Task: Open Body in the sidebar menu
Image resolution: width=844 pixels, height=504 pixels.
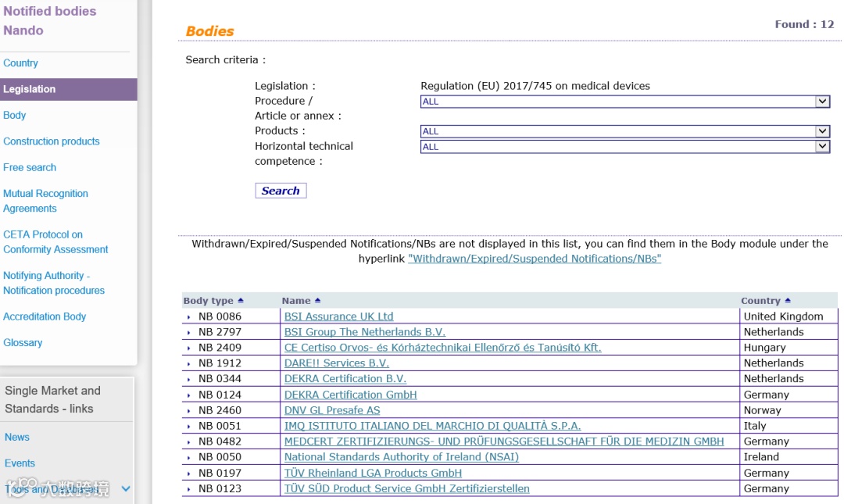Action: tap(15, 115)
